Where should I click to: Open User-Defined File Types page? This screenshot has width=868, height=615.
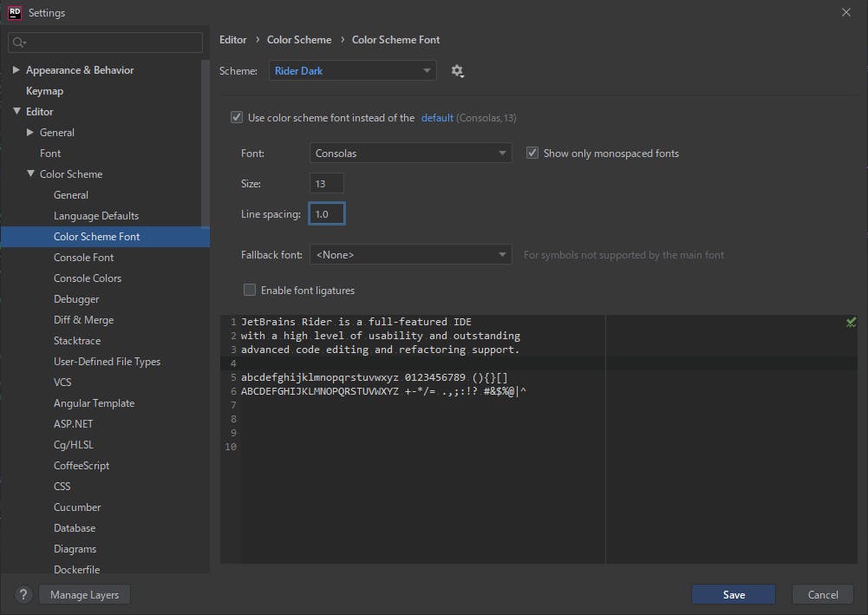107,362
